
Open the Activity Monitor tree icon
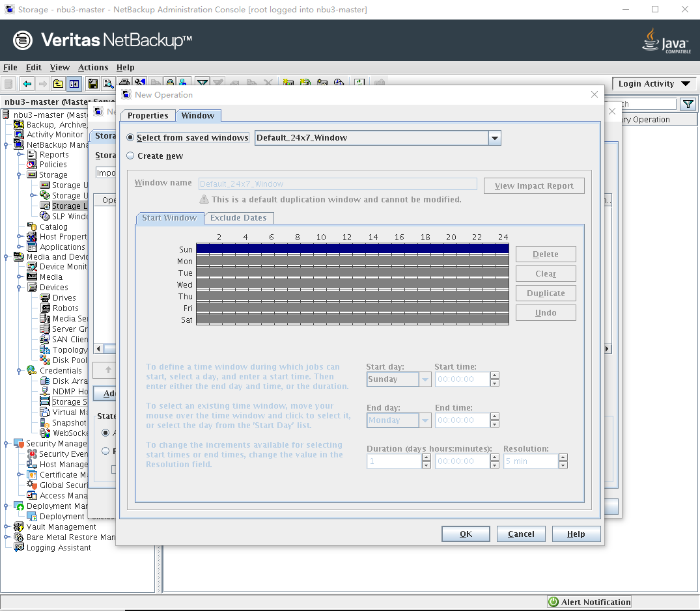click(x=19, y=135)
